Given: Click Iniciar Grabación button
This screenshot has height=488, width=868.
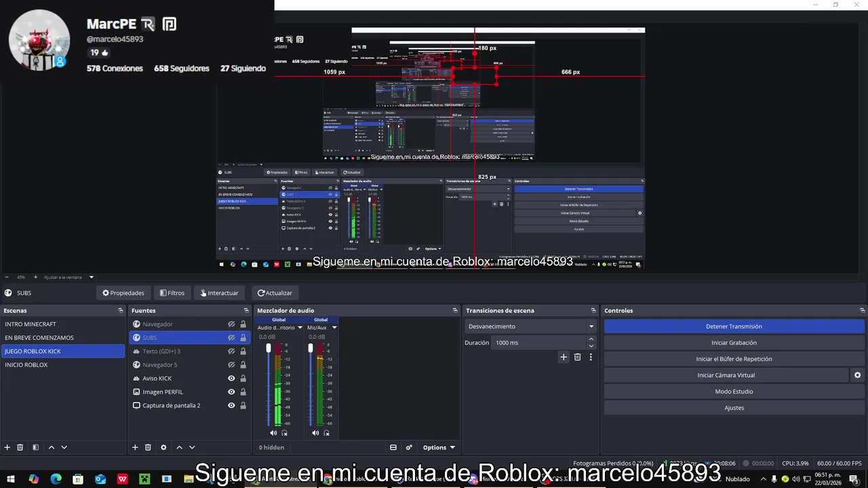Looking at the screenshot, I should (734, 342).
